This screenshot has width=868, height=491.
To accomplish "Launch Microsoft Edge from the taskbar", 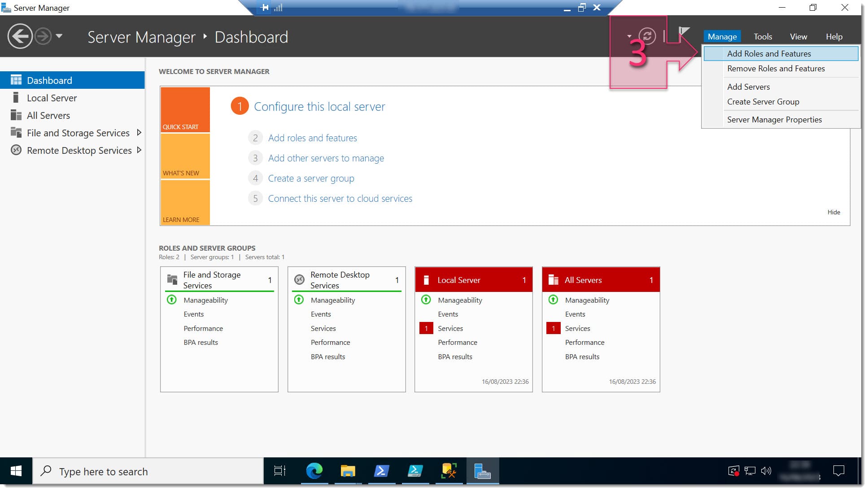I will [314, 471].
